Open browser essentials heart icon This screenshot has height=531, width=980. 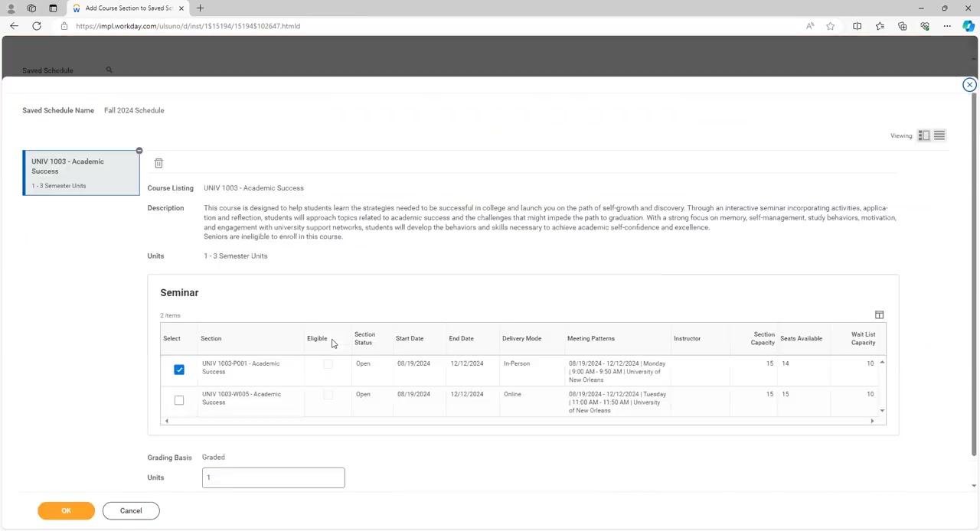[x=925, y=26]
